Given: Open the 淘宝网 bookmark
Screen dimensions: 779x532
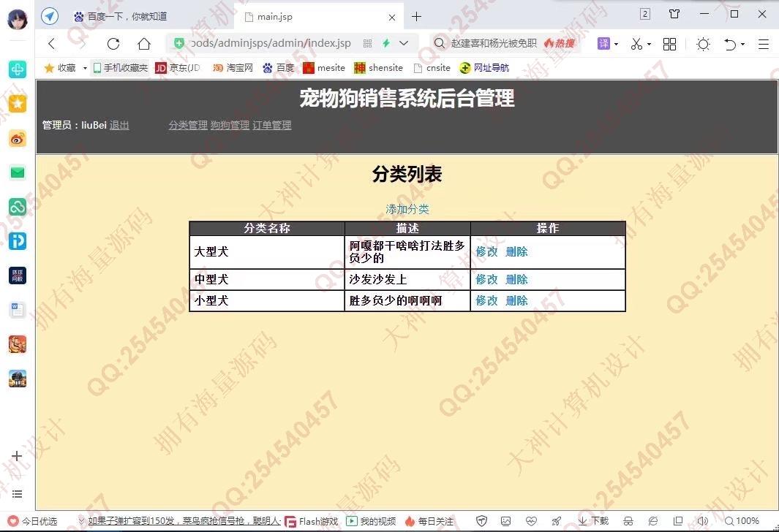Looking at the screenshot, I should click(x=233, y=67).
